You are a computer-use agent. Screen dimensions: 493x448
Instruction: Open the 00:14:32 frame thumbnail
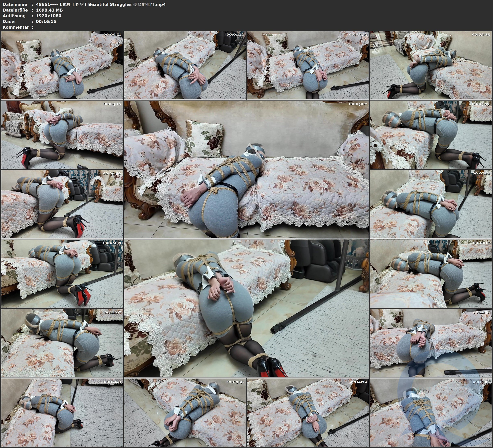pyautogui.click(x=308, y=412)
